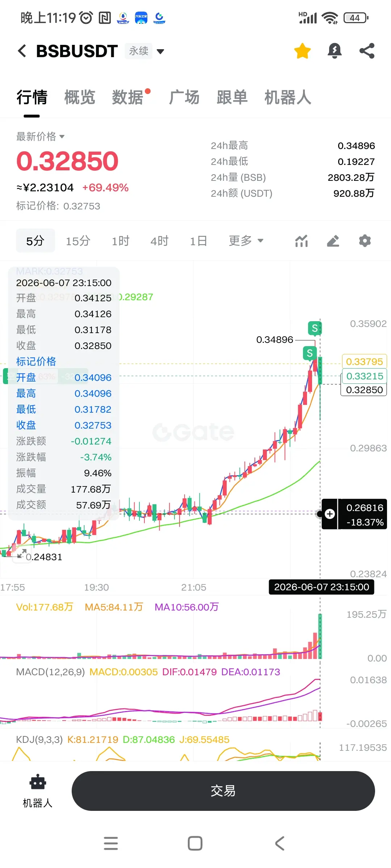Image resolution: width=391 pixels, height=868 pixels.
Task: Tap the large 0.32850 latest price
Action: (67, 161)
